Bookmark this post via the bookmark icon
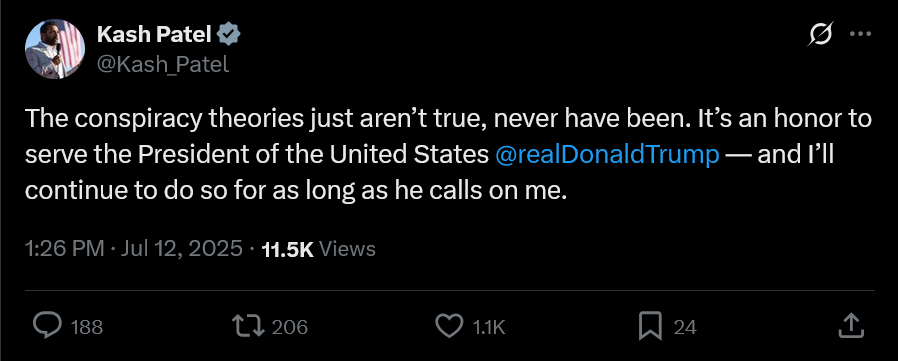Screen dimensions: 898x361 coord(650,326)
